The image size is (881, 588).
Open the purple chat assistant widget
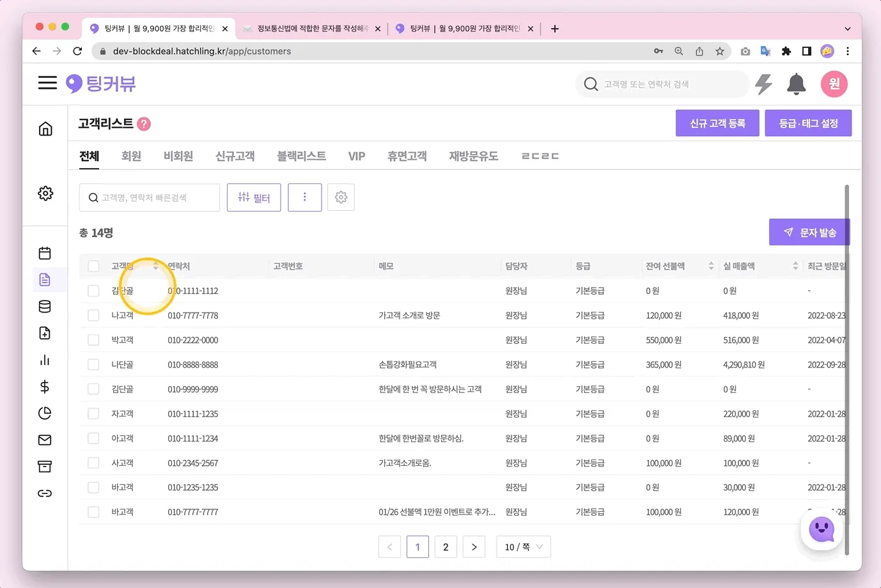coord(822,530)
